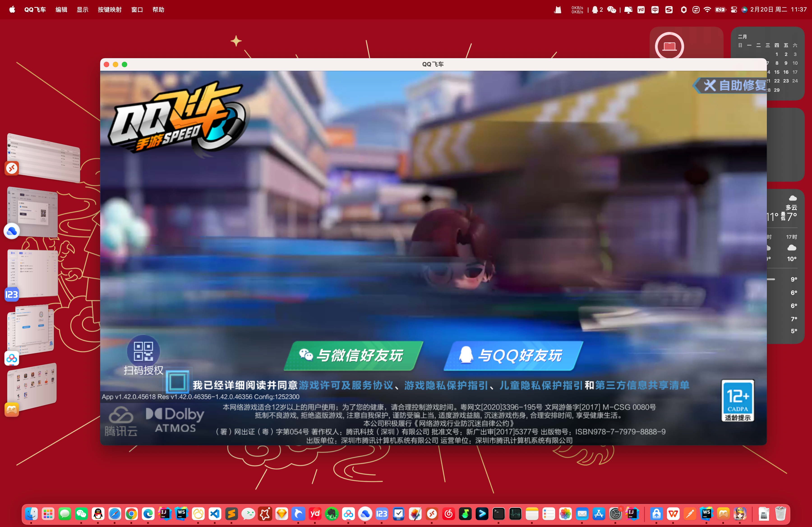Click the cat icon in menu bar

click(x=558, y=9)
